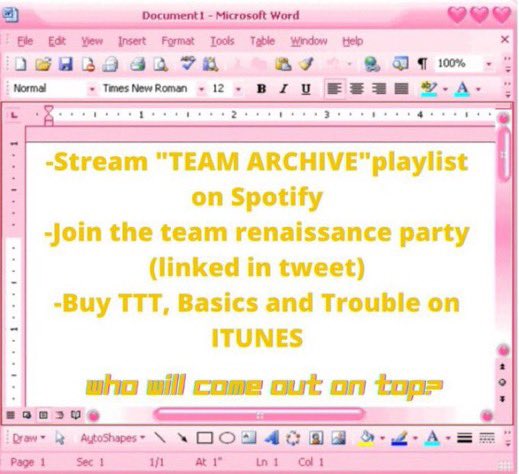Apply fill color paint bucket

(x=367, y=438)
